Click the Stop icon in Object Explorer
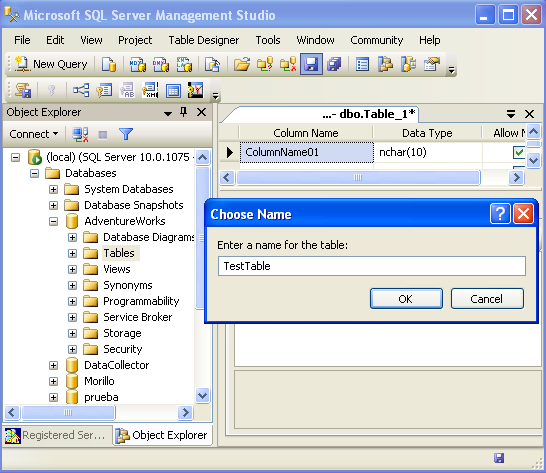The image size is (546, 473). click(103, 134)
